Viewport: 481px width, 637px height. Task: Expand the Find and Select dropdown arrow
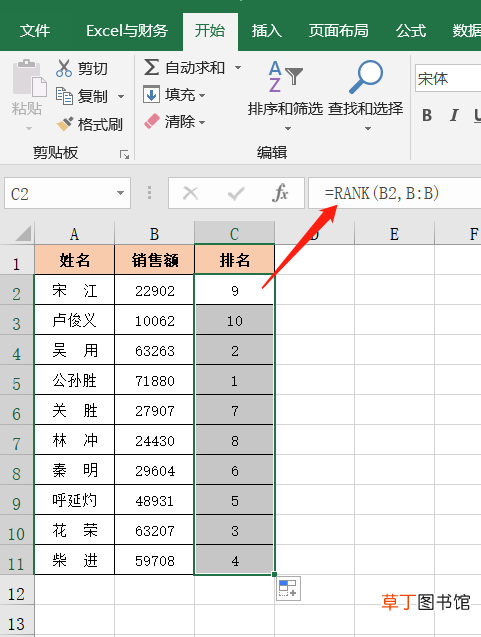tap(368, 128)
